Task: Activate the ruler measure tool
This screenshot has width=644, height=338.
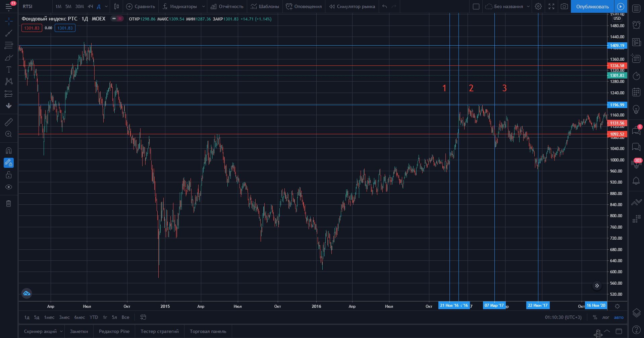Action: (x=9, y=122)
